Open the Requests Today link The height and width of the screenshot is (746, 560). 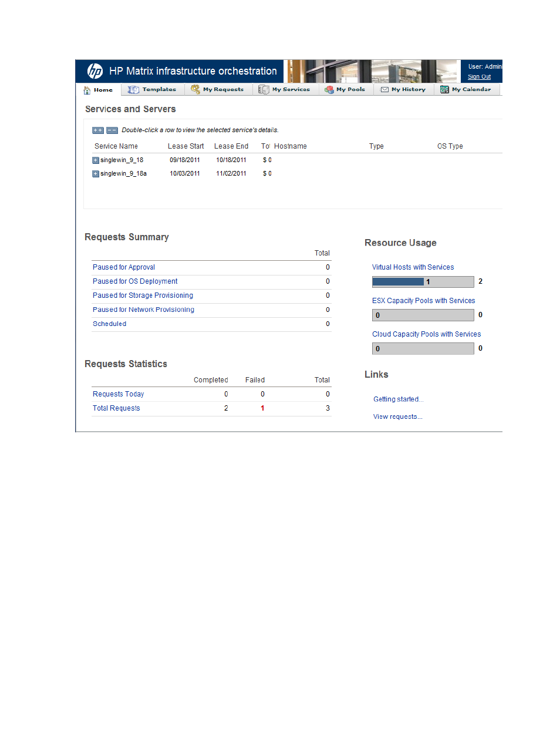pyautogui.click(x=118, y=394)
